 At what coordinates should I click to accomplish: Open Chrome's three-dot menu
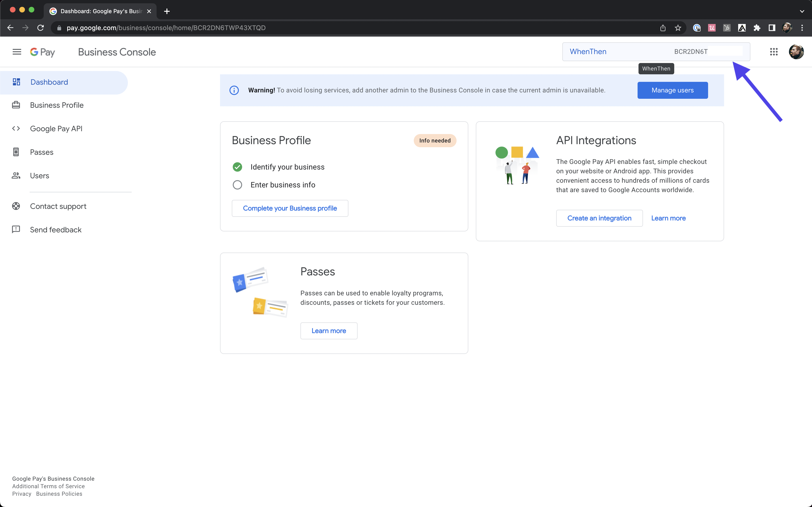click(802, 28)
